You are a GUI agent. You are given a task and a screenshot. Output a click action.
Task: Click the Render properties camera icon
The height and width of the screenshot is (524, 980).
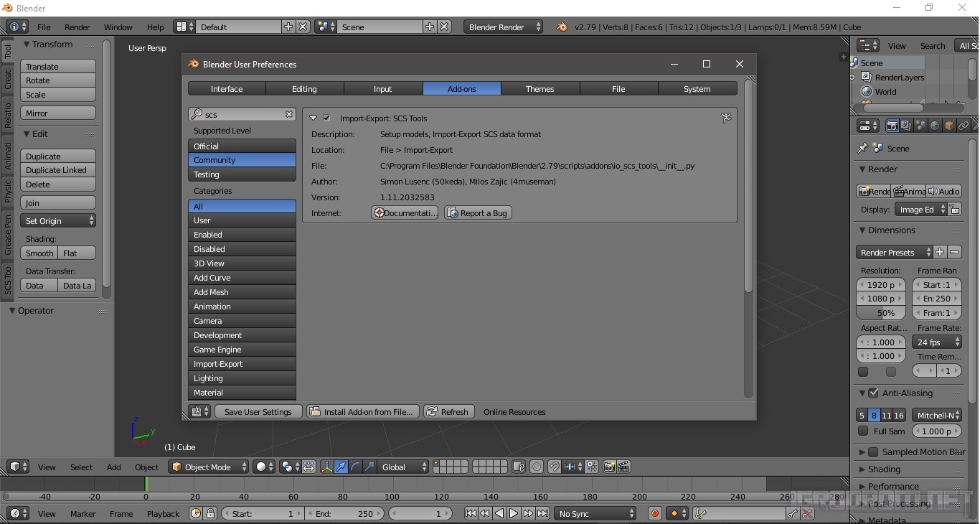tap(892, 126)
